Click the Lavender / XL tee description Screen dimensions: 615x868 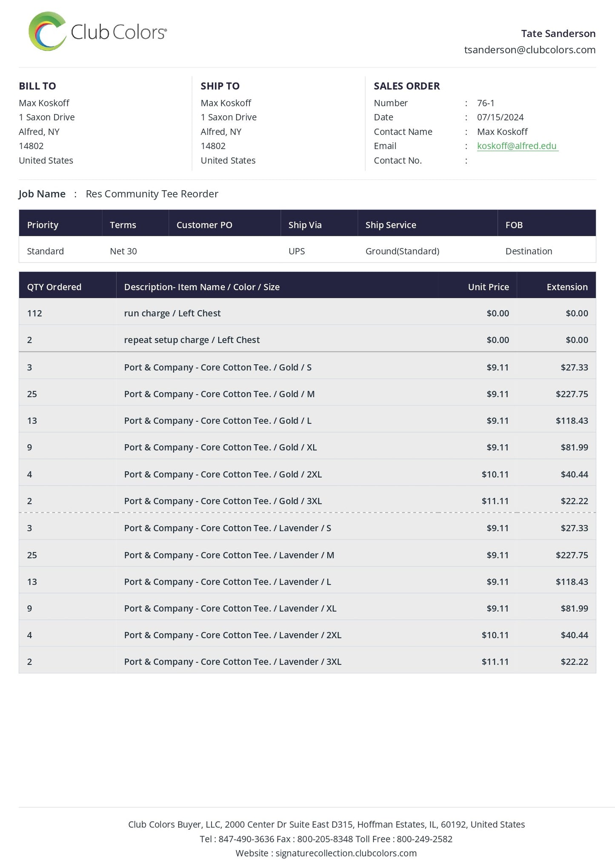(230, 608)
